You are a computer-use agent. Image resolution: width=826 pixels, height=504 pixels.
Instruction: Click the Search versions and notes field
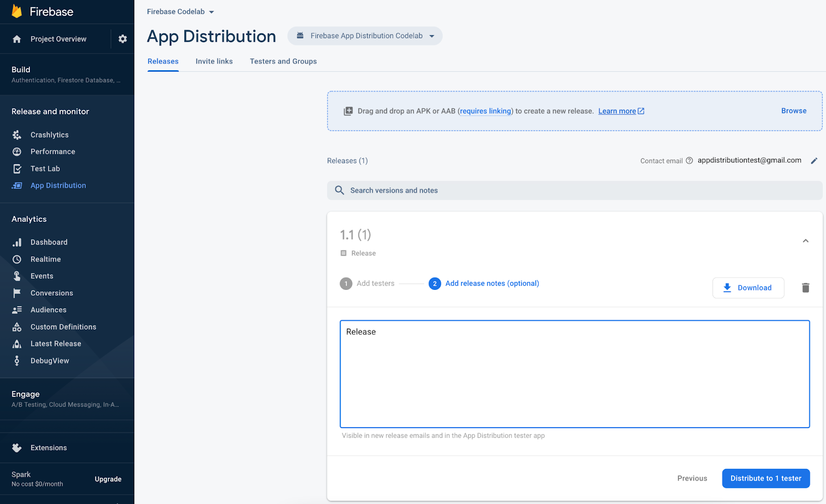574,190
